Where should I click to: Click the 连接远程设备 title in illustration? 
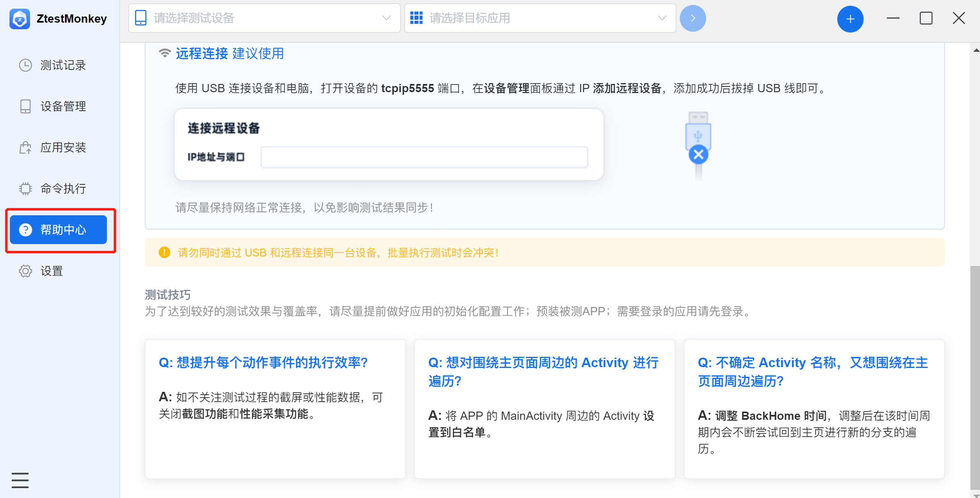pos(224,128)
